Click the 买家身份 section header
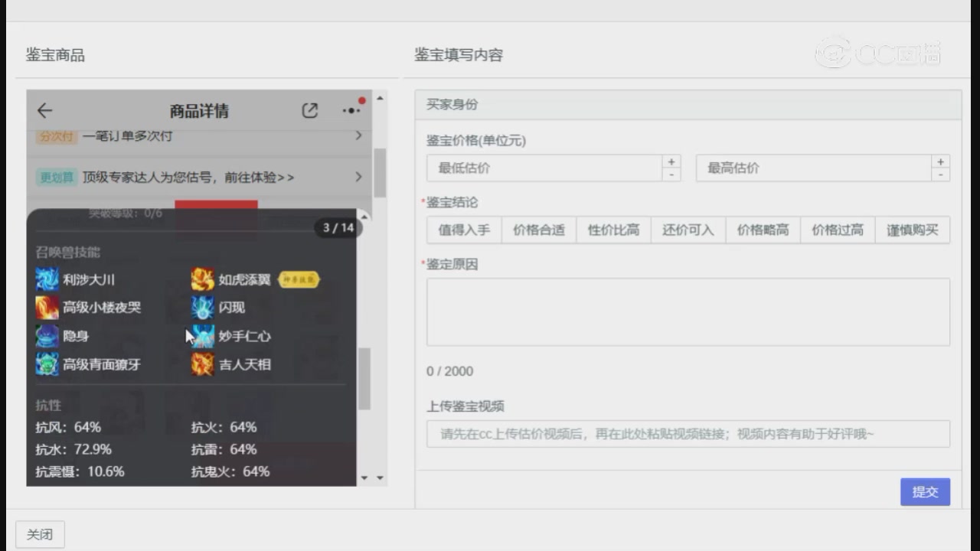The image size is (980, 551). tap(688, 105)
